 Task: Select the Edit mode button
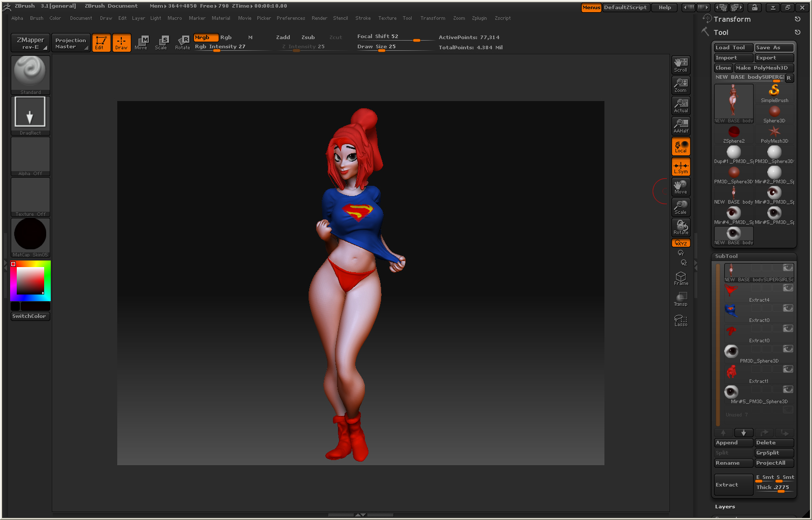[101, 43]
